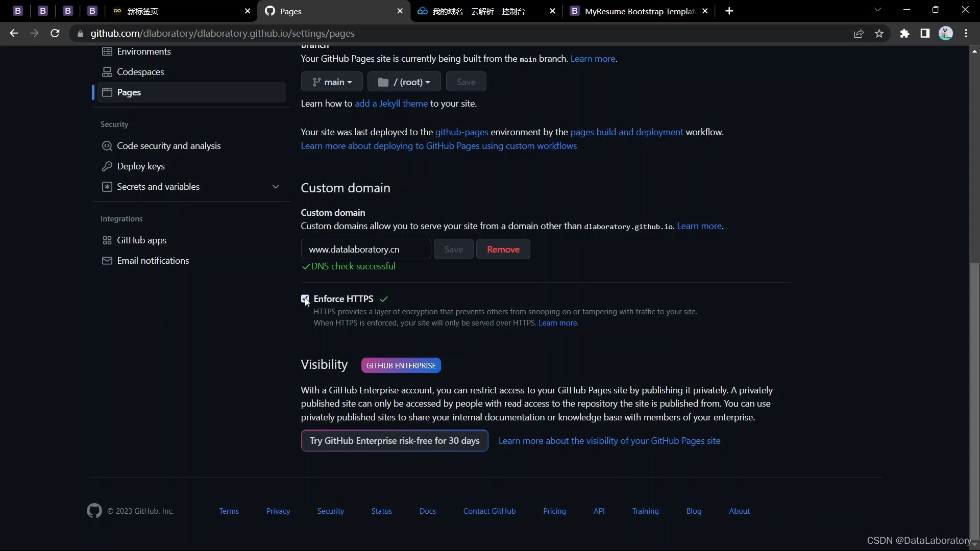This screenshot has height=551, width=980.
Task: Open Deploy keys settings
Action: (140, 166)
